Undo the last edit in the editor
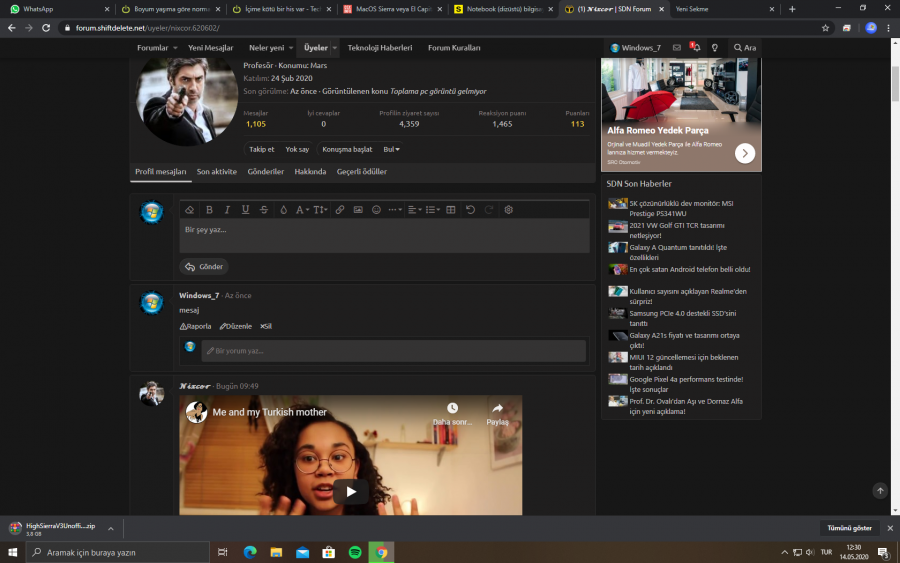This screenshot has height=563, width=900. tap(470, 210)
